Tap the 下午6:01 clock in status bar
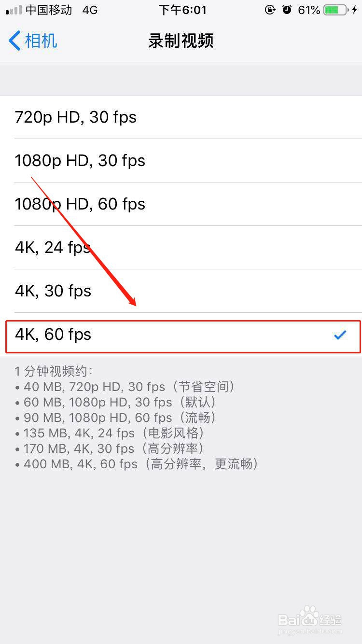 point(182,10)
